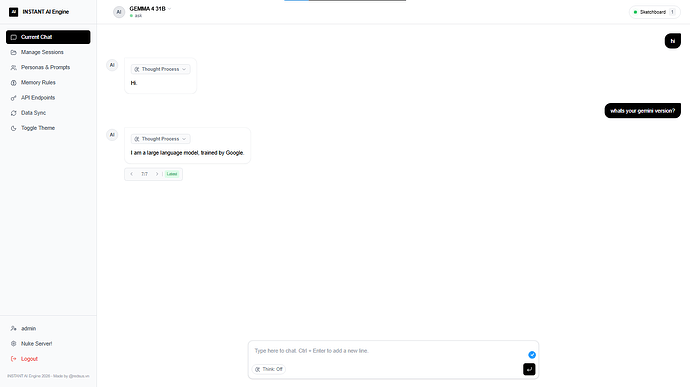
Task: Click the API Endpoints key icon
Action: pyautogui.click(x=14, y=98)
